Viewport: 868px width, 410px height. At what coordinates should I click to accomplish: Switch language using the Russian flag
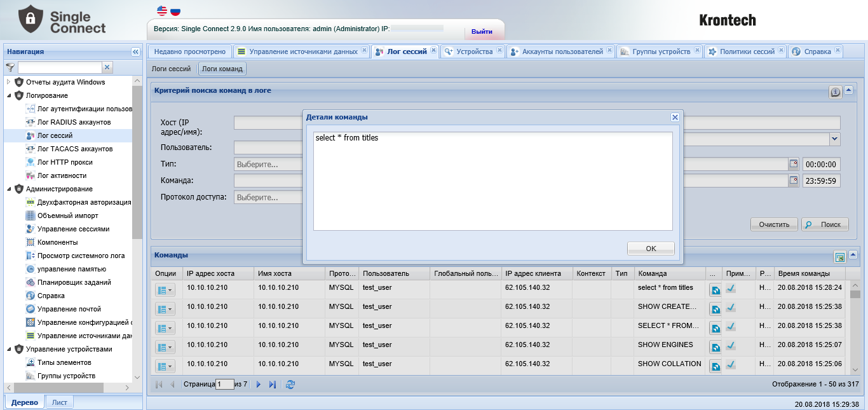175,11
